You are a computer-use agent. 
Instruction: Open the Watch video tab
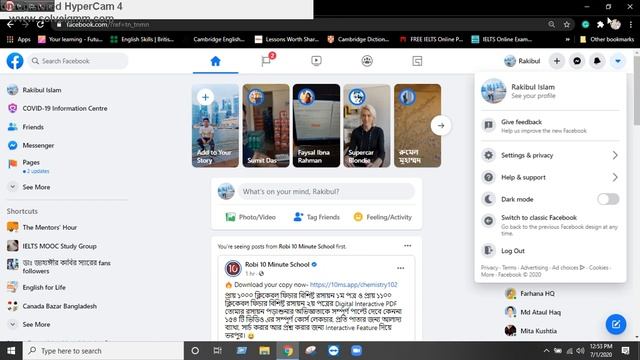tap(316, 61)
